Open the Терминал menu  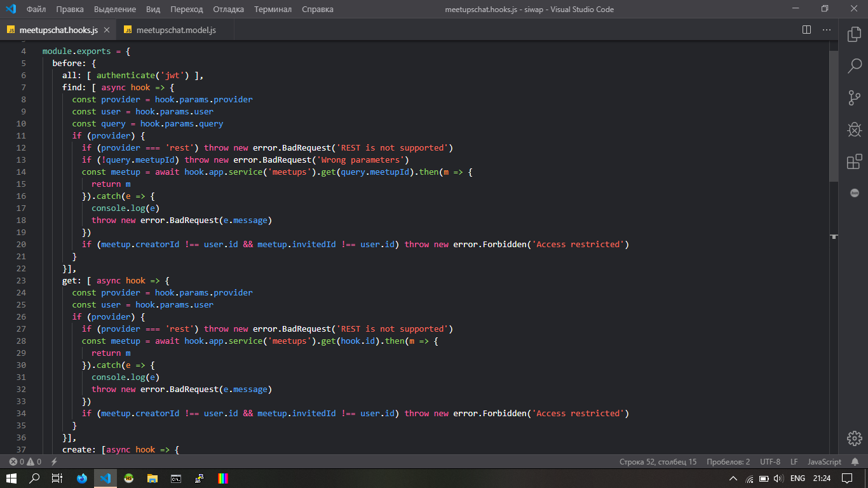(x=273, y=10)
